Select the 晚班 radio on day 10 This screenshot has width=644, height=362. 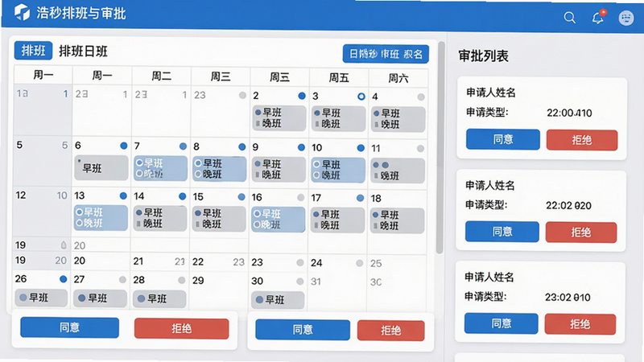tap(316, 175)
